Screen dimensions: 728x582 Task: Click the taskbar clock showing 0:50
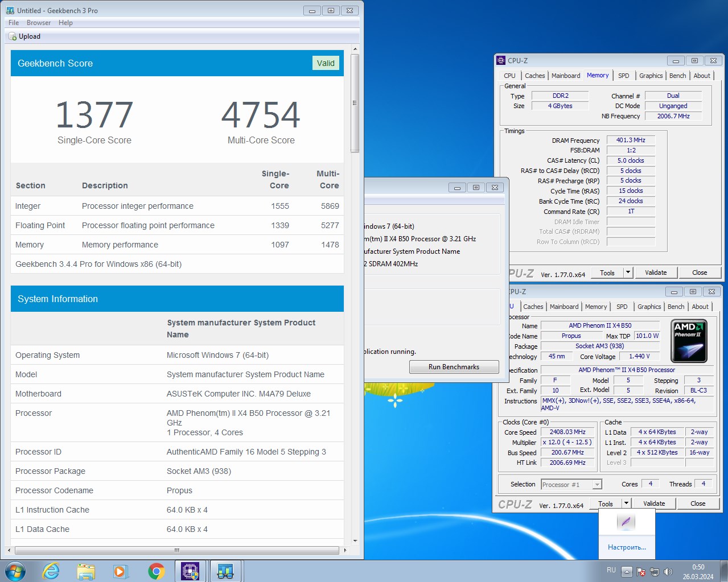698,572
